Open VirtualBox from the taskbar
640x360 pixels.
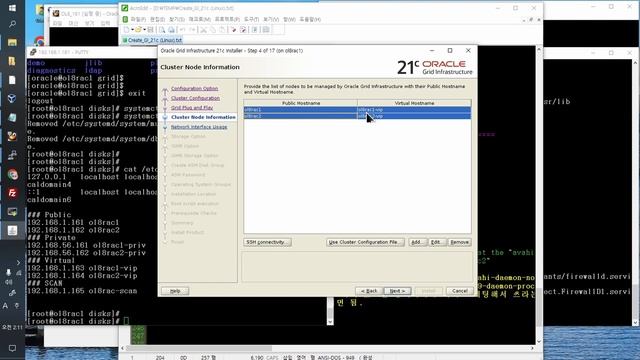[12, 98]
